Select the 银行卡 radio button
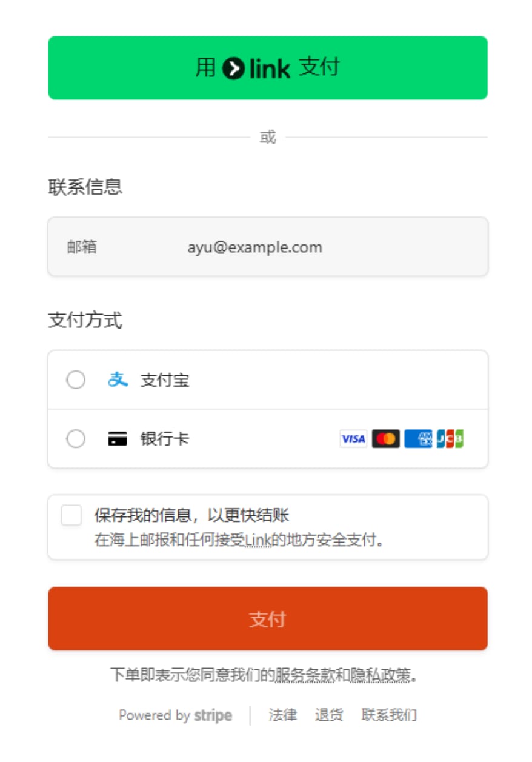The width and height of the screenshot is (532, 762). pos(76,439)
